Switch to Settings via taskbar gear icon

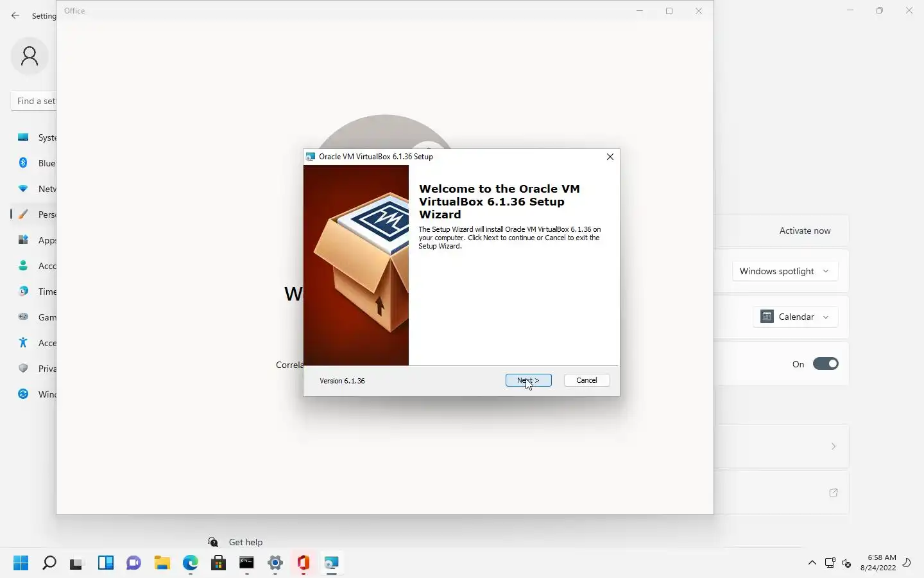pyautogui.click(x=275, y=563)
